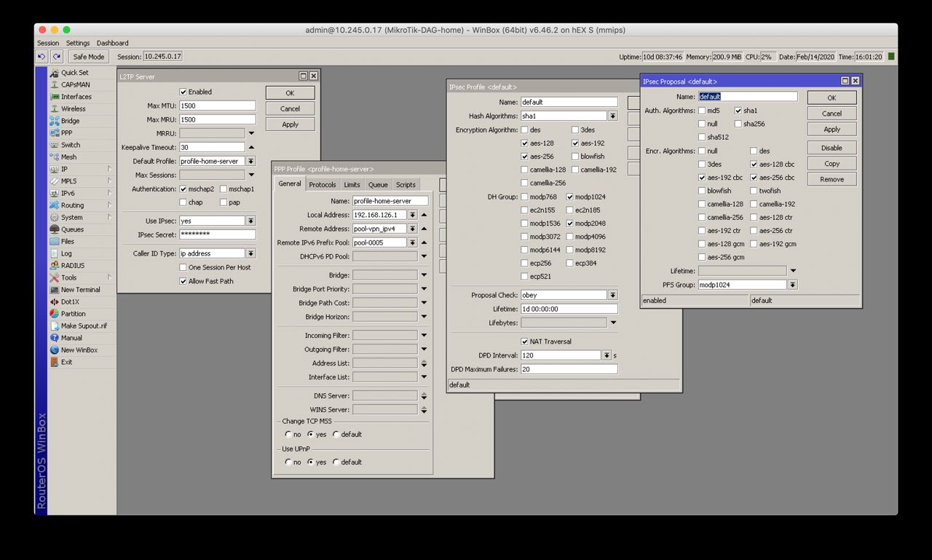This screenshot has width=932, height=560.
Task: Toggle modp2048 DH Group checkbox
Action: [x=570, y=224]
